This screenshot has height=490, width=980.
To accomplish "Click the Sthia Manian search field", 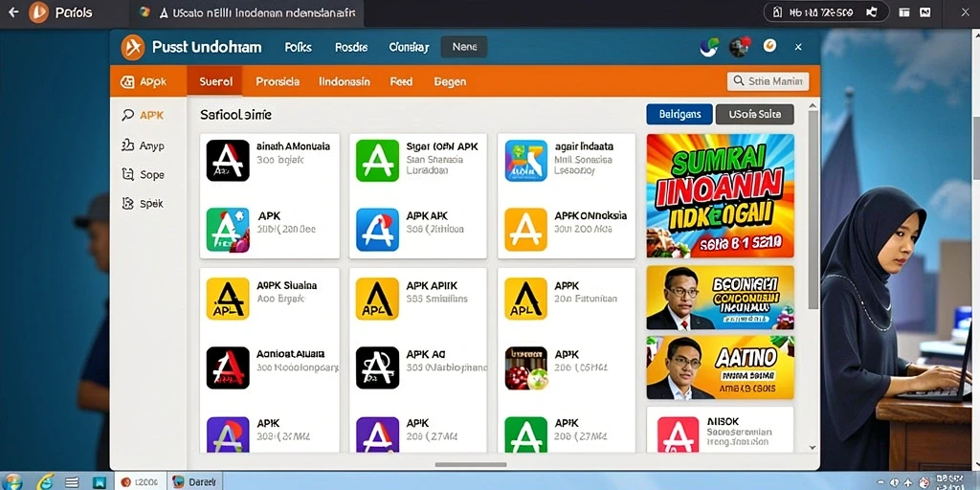I will (768, 81).
